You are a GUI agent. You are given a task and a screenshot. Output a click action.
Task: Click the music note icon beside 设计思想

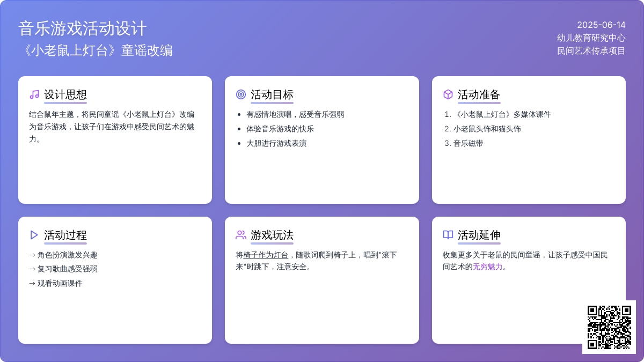pyautogui.click(x=34, y=94)
